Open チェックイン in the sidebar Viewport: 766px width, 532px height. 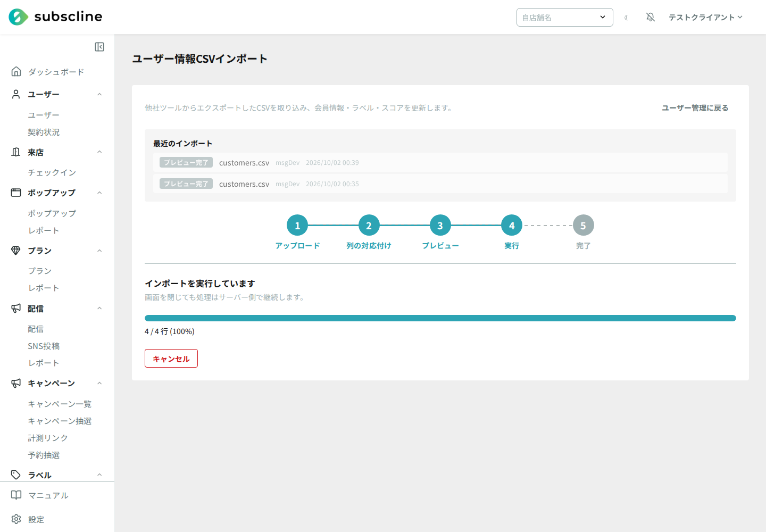52,172
